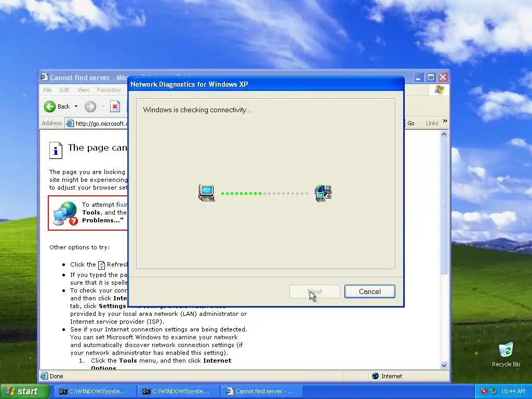The width and height of the screenshot is (532, 399).
Task: Click the globe diagnose connection icon
Action: [x=65, y=213]
